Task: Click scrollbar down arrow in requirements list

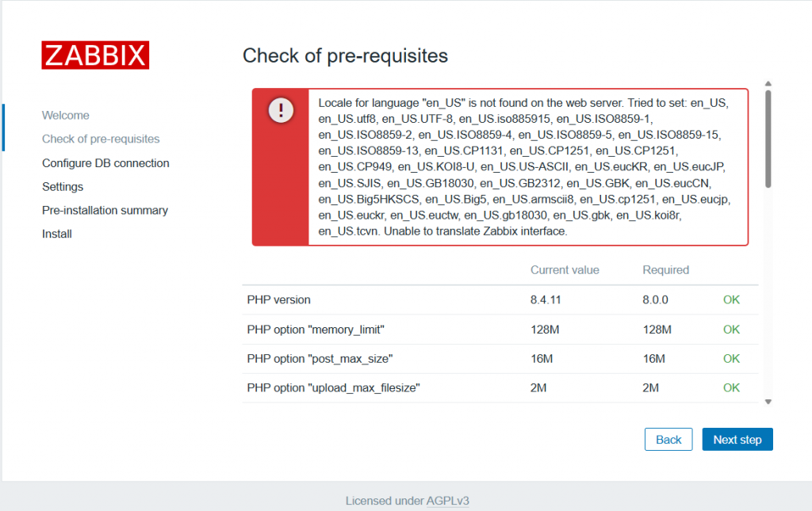Action: click(768, 402)
